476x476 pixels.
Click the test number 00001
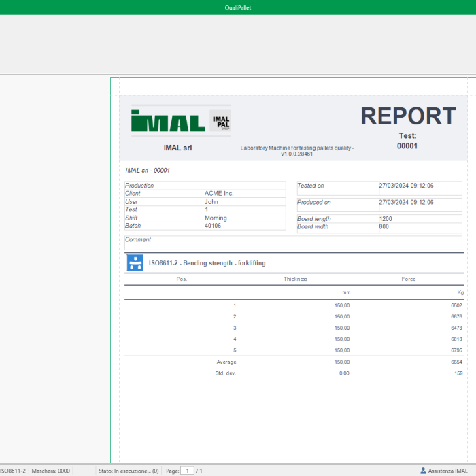(x=407, y=146)
